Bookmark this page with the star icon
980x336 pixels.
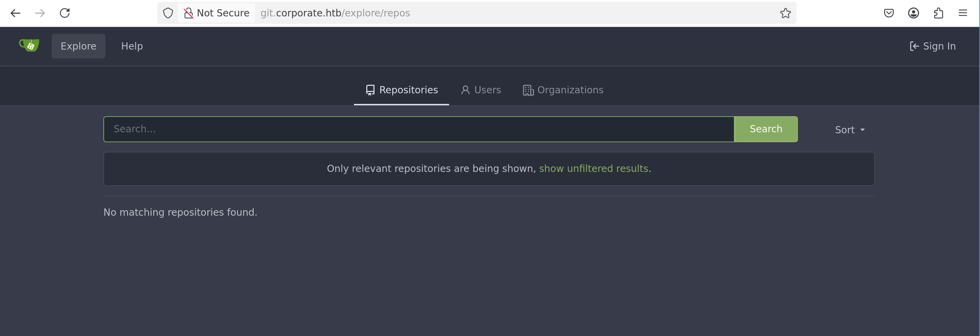(x=785, y=13)
